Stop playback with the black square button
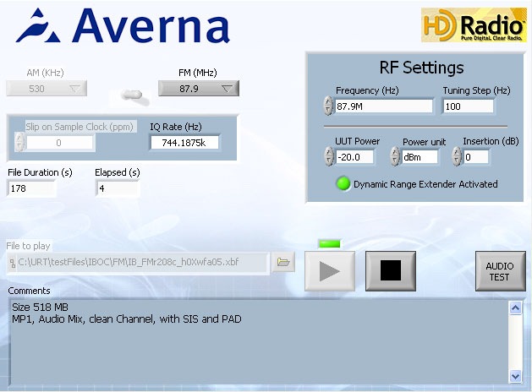532x392 pixels. click(x=391, y=271)
